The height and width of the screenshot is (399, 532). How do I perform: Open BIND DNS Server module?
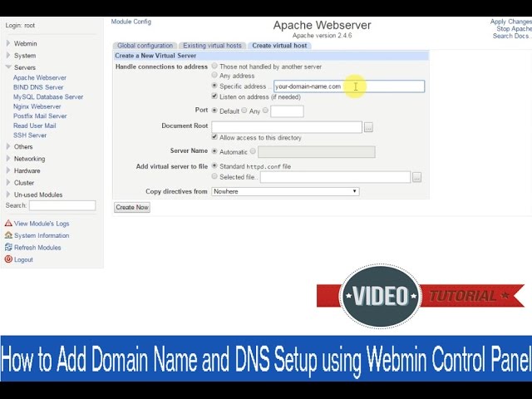38,87
